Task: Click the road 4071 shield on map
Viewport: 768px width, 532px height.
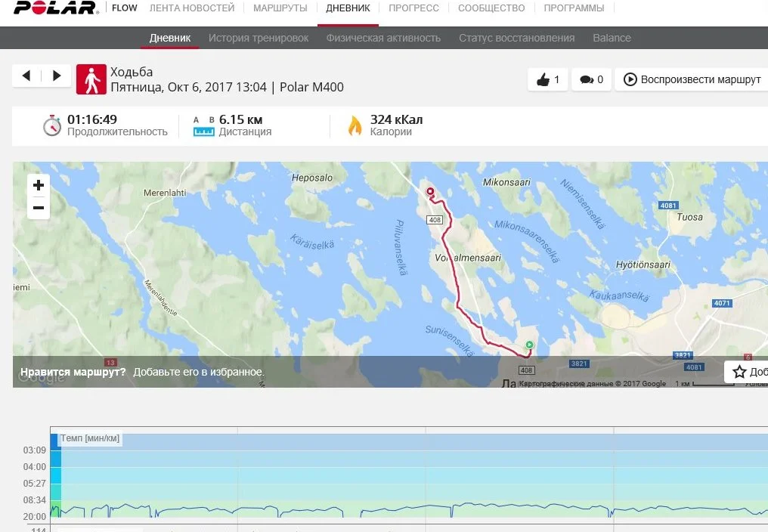Action: (x=722, y=303)
